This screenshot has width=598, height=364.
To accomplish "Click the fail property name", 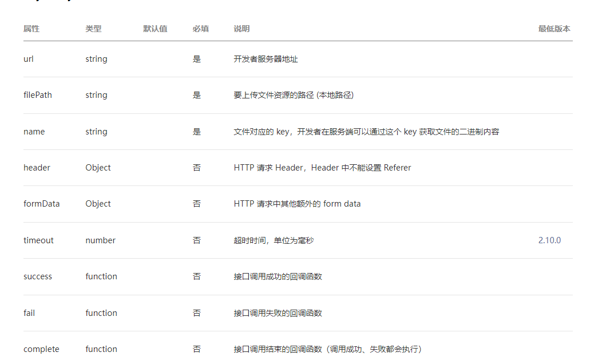I will coord(29,313).
